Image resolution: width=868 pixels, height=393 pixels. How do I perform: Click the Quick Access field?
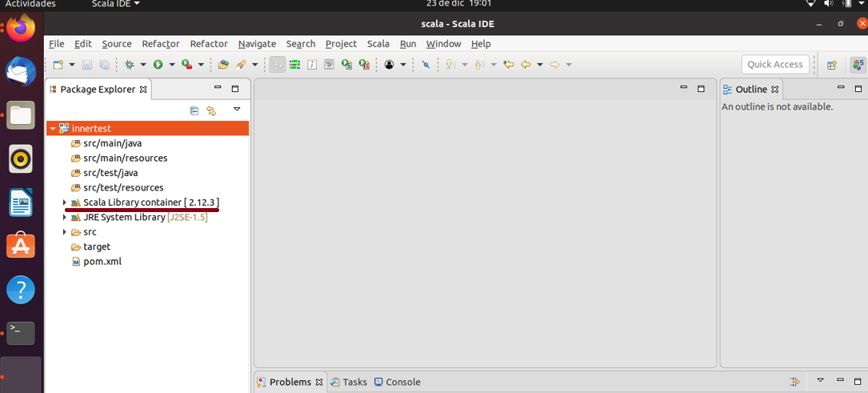point(775,64)
